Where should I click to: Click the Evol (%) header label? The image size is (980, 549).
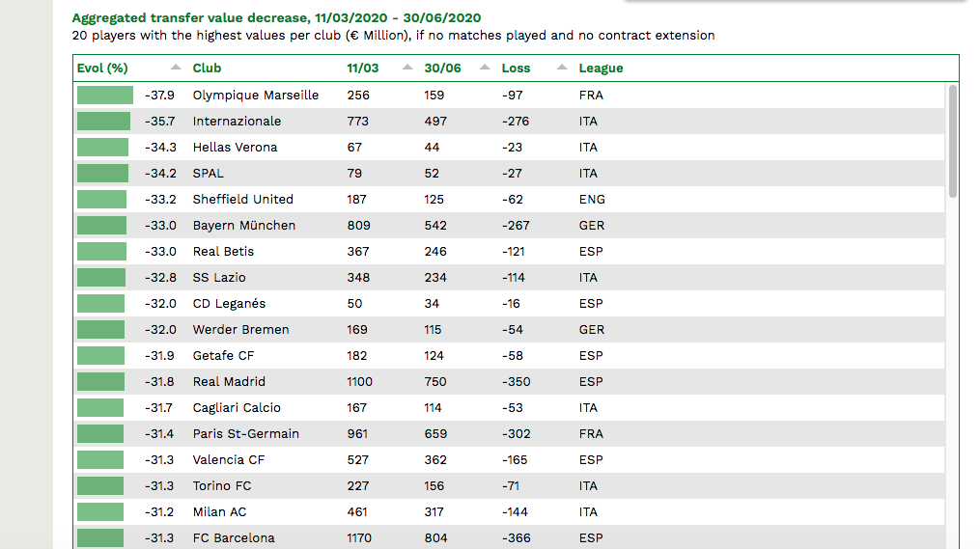click(102, 69)
